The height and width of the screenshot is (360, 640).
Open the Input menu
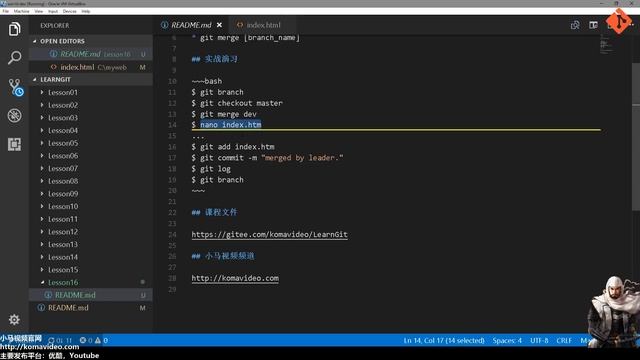pos(53,11)
